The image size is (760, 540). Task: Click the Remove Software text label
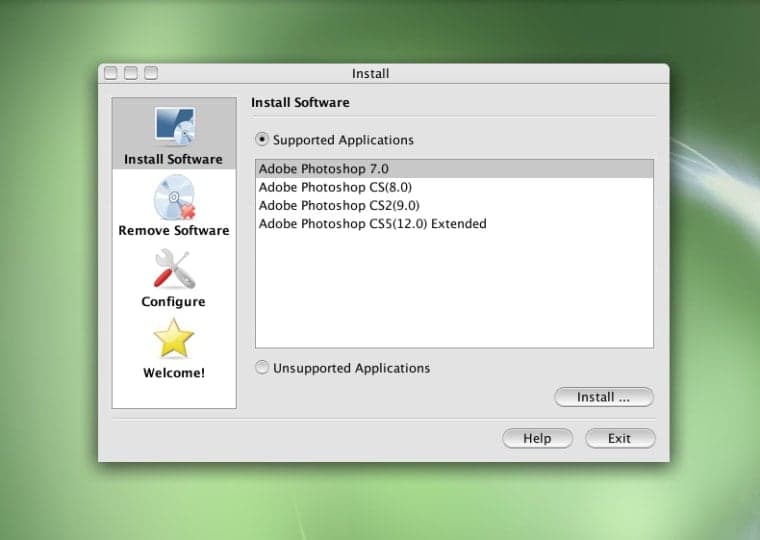174,231
